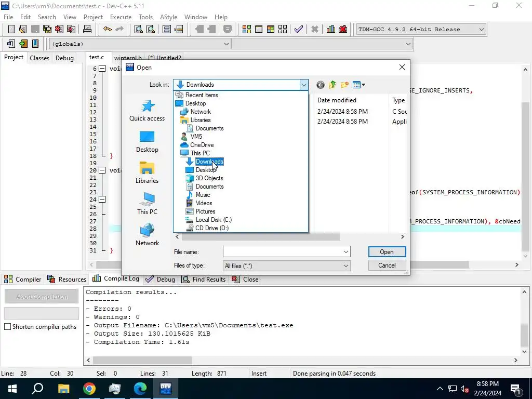Click the Syntax Check checkmark icon

pyautogui.click(x=299, y=29)
